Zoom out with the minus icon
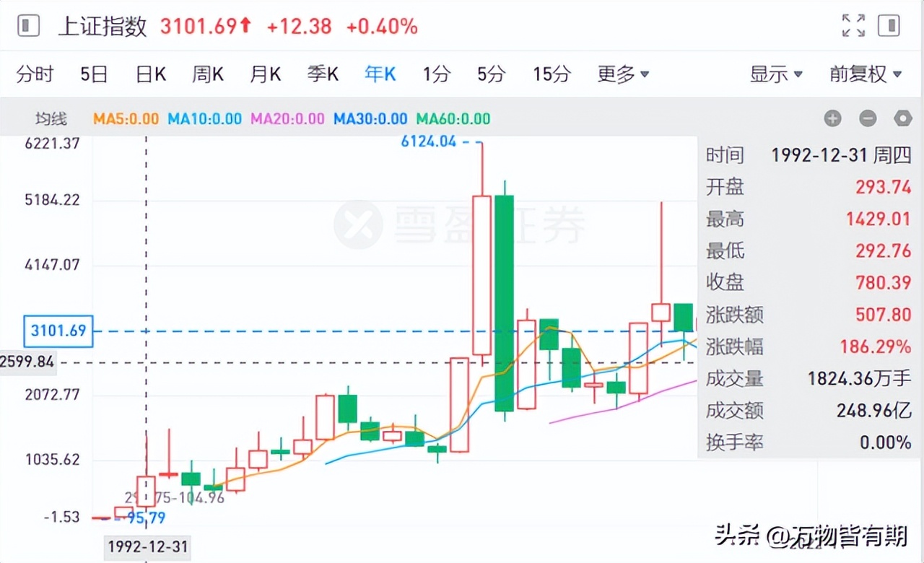This screenshot has width=924, height=563. (x=868, y=118)
